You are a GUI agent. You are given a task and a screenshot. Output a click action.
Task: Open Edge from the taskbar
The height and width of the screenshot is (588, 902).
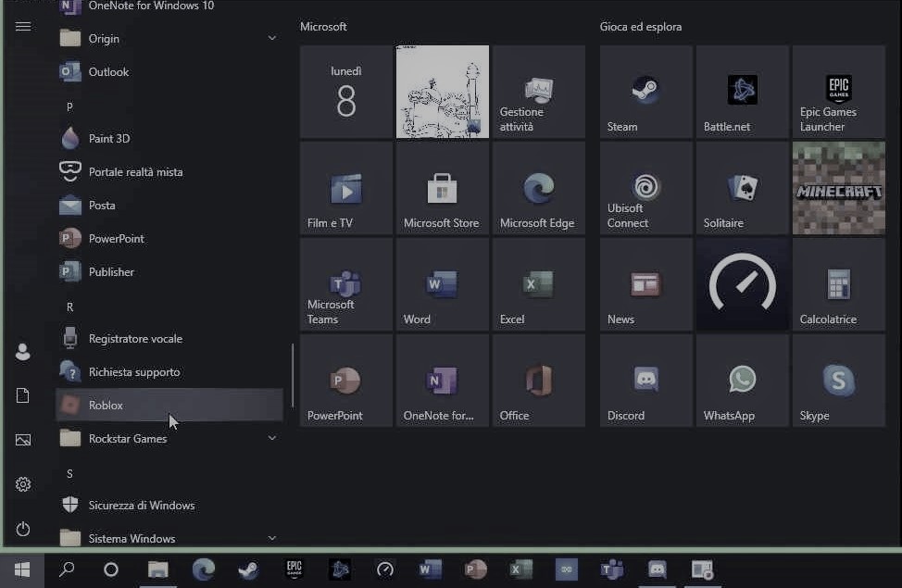coord(203,570)
